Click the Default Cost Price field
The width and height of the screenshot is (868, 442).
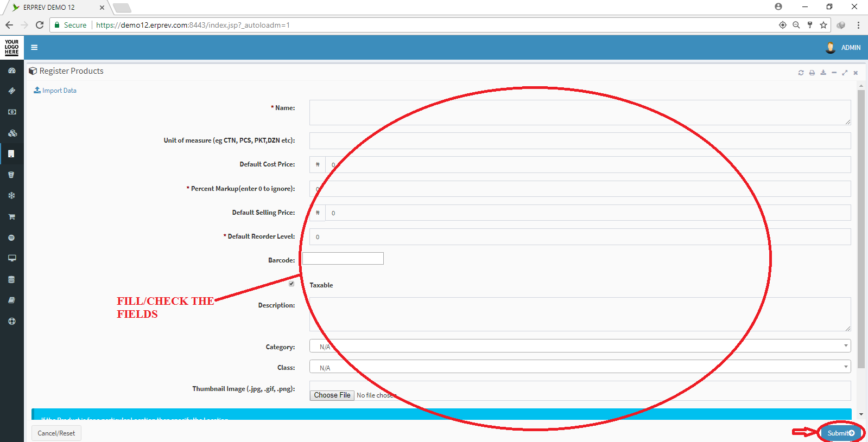pyautogui.click(x=588, y=165)
